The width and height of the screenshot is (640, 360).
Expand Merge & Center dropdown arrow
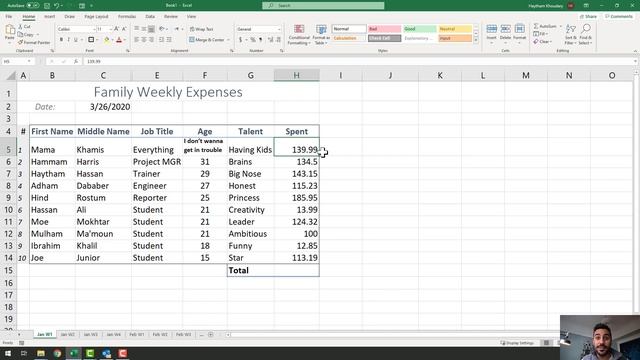[228, 40]
